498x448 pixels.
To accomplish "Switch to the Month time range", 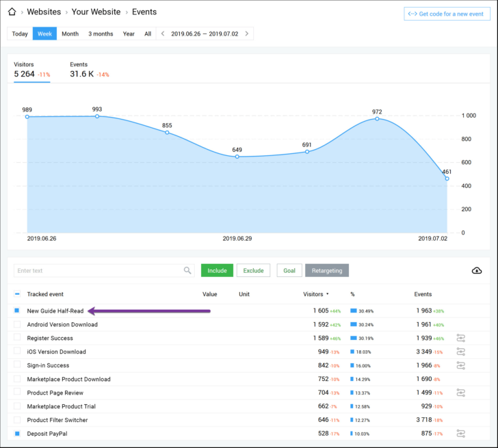I will click(x=70, y=34).
